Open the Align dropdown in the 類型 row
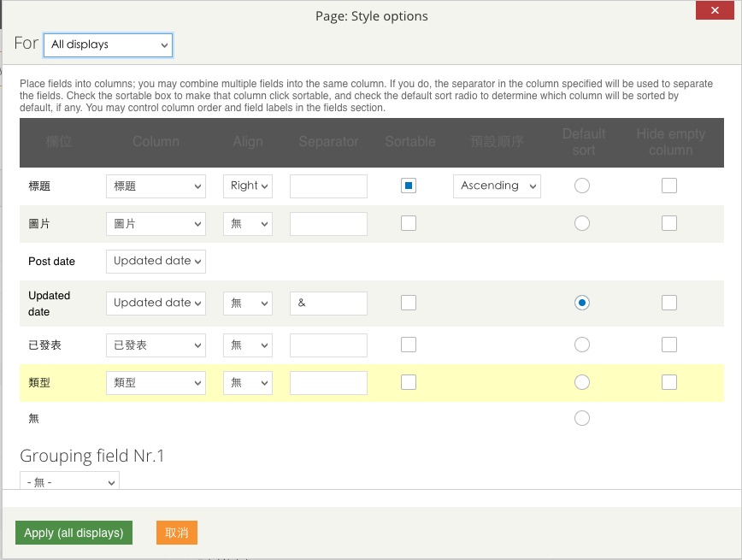742x560 pixels. tap(248, 382)
